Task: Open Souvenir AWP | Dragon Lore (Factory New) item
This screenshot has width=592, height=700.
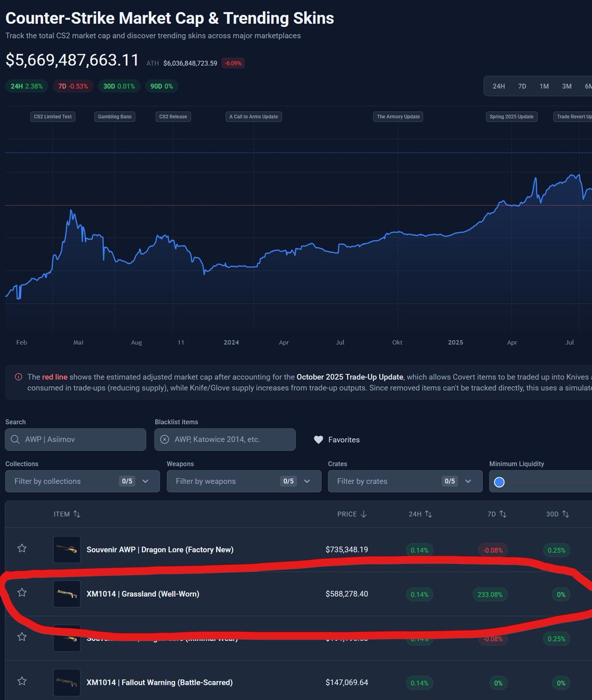Action: 160,549
